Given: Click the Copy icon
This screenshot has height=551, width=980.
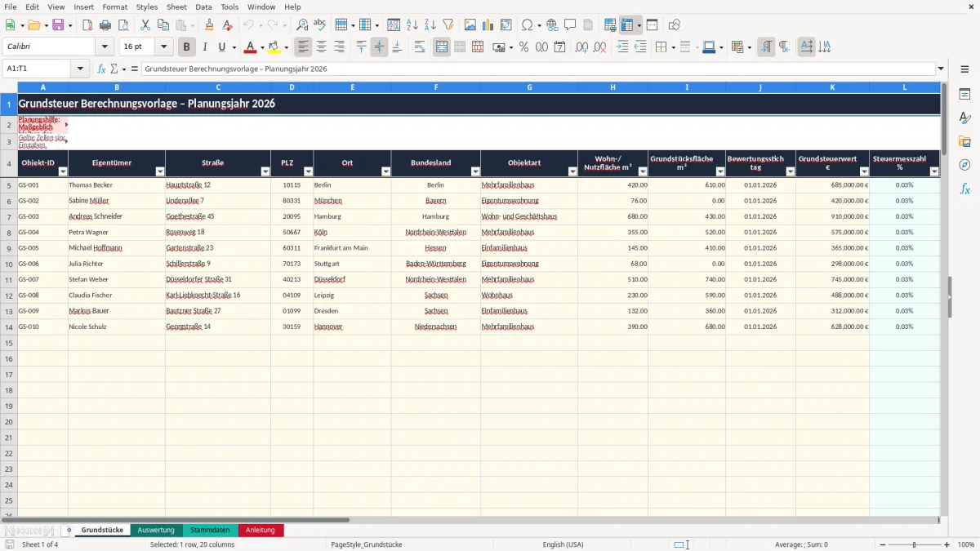Looking at the screenshot, I should coord(163,25).
